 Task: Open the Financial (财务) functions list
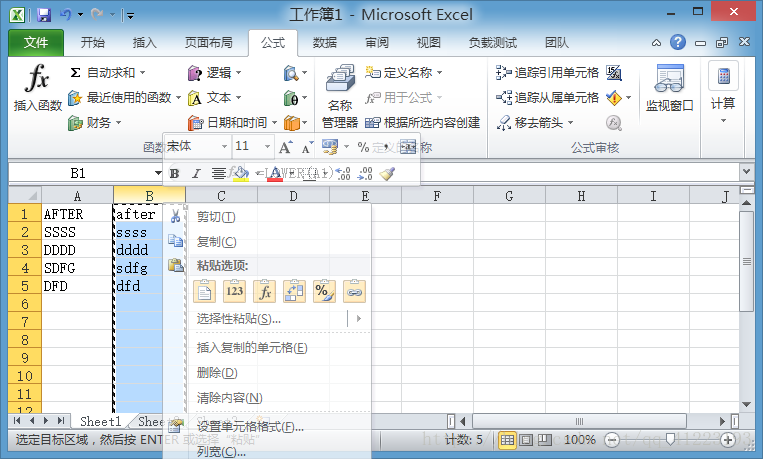[94, 123]
